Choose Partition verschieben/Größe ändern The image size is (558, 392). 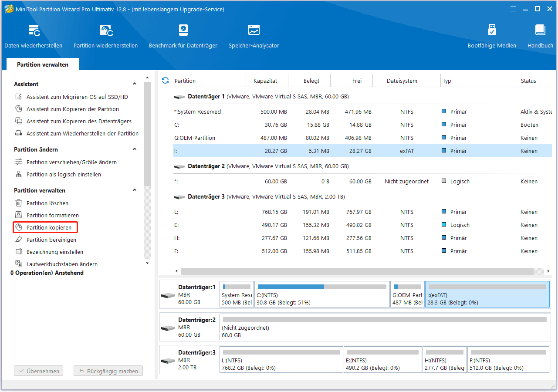(x=66, y=162)
